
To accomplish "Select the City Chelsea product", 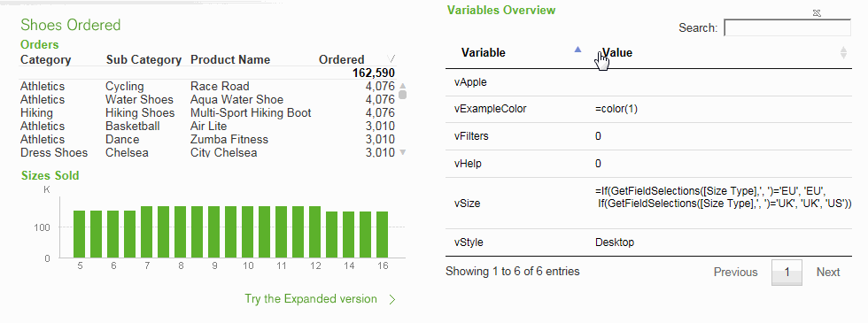I will 223,152.
